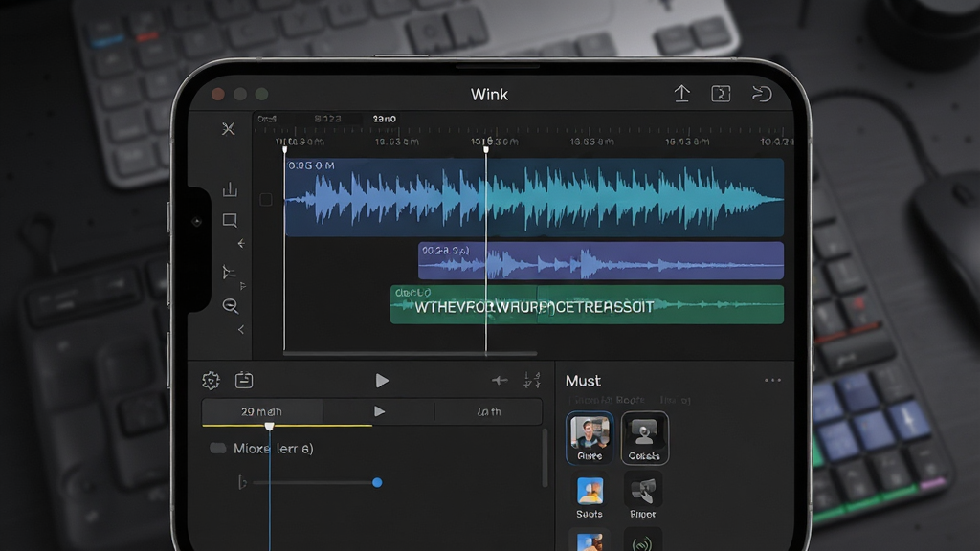Expand the left chevron below zoom tool
The width and height of the screenshot is (980, 551).
(x=241, y=329)
